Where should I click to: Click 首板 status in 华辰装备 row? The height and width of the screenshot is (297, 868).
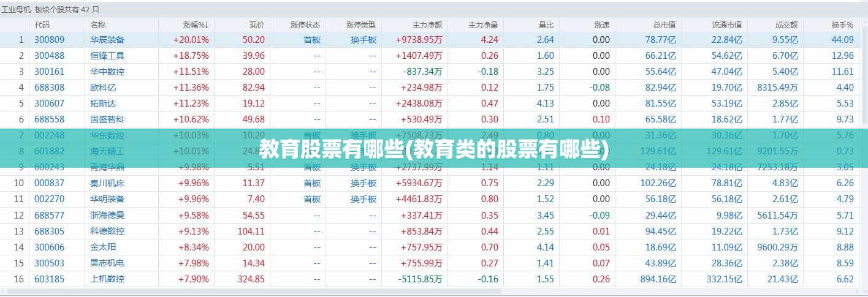tap(312, 39)
